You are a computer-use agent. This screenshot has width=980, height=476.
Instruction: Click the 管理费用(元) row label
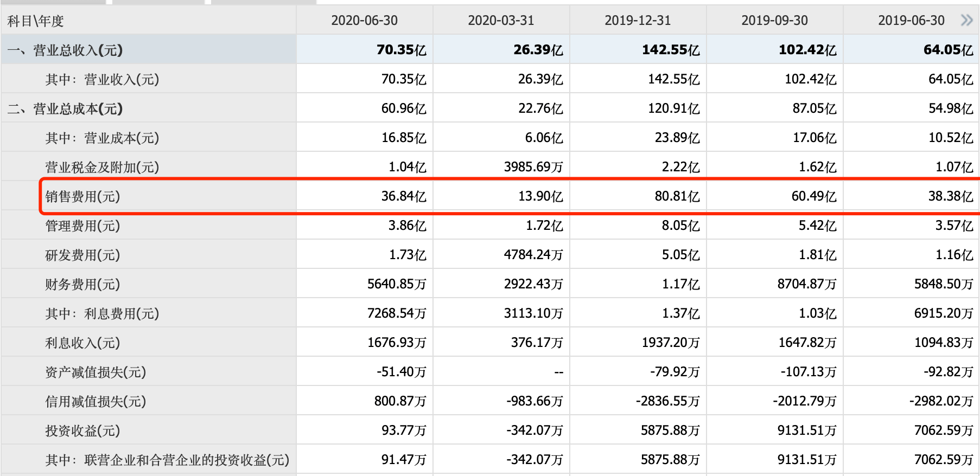coord(82,226)
